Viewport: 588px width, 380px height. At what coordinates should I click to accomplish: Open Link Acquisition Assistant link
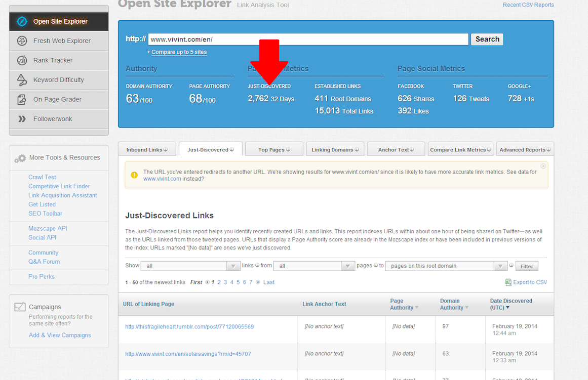click(x=63, y=195)
